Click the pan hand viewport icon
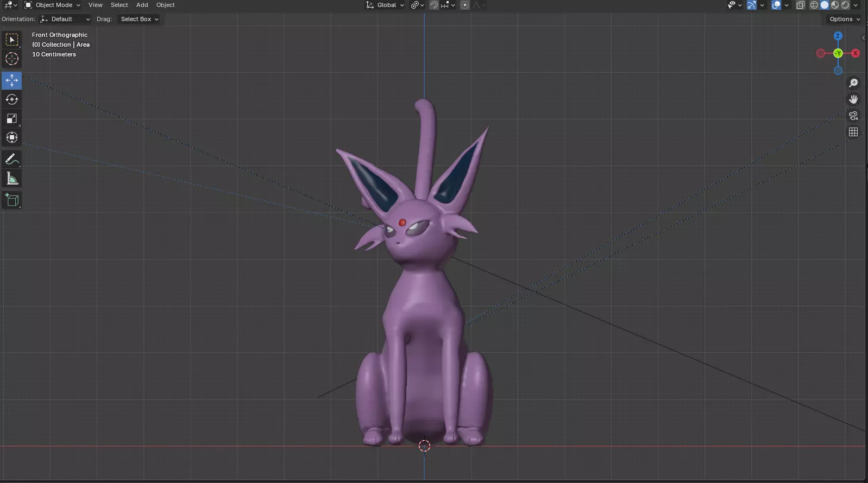The image size is (868, 483). click(x=853, y=99)
